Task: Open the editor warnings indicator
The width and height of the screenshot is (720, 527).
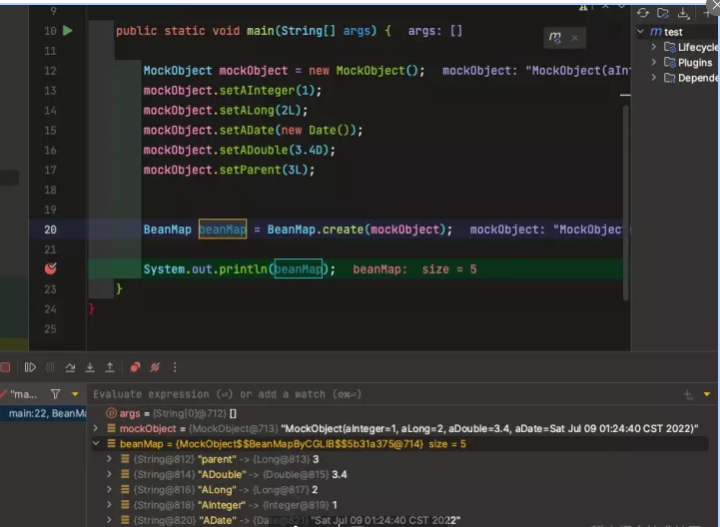Action: click(x=583, y=6)
